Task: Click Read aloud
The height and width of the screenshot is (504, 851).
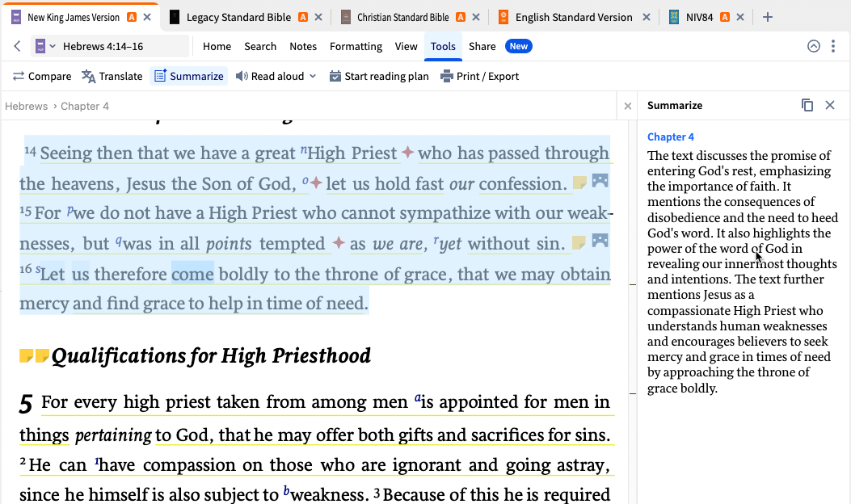Action: 270,77
